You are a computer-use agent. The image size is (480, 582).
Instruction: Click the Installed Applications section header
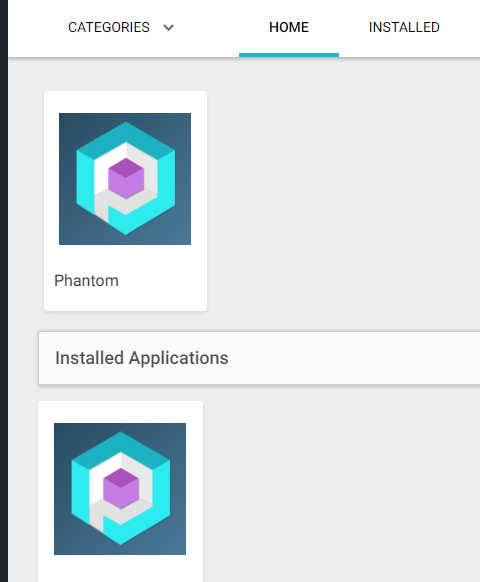point(259,358)
